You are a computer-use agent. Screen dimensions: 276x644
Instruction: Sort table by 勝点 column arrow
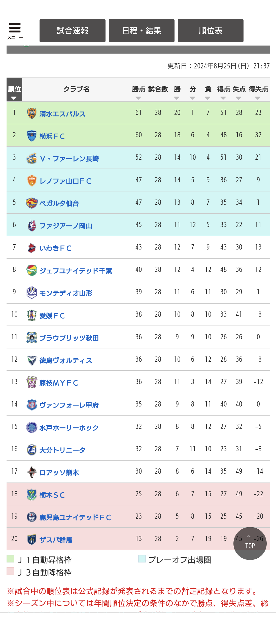tap(138, 98)
